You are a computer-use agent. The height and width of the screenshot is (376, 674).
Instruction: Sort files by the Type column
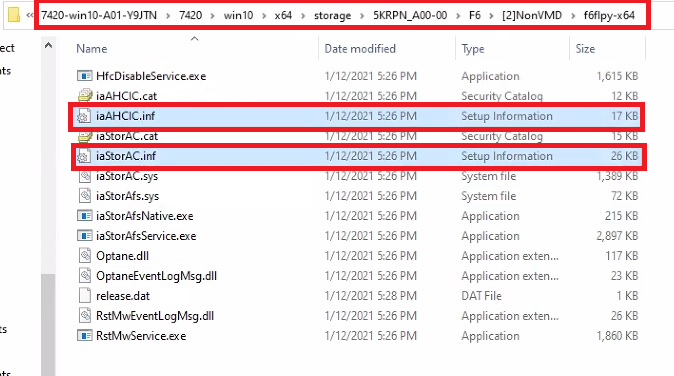click(473, 49)
